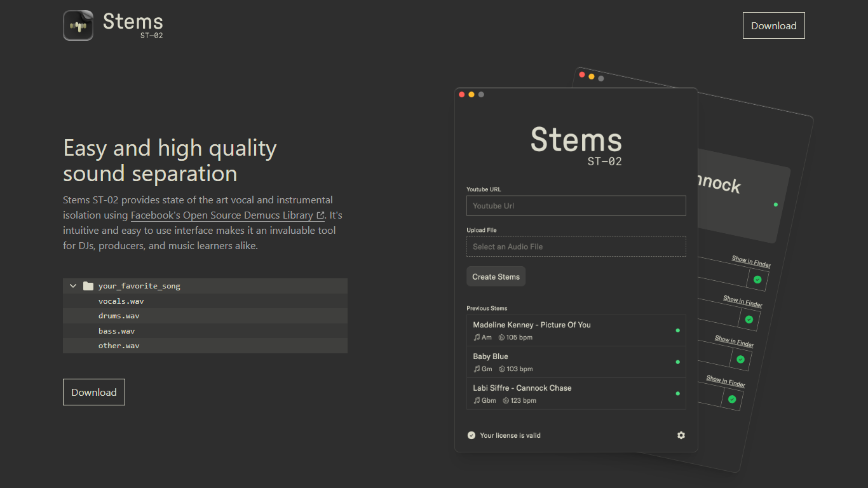Click the bottom green checkmark in back window
Screen dimensions: 868x488
pyautogui.click(x=732, y=399)
